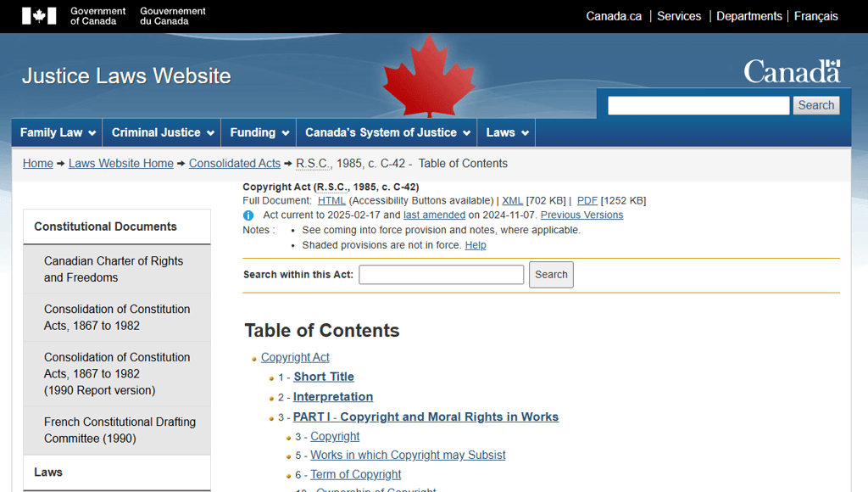Open French Constitutional Drafting Committee (1990)

click(x=117, y=431)
